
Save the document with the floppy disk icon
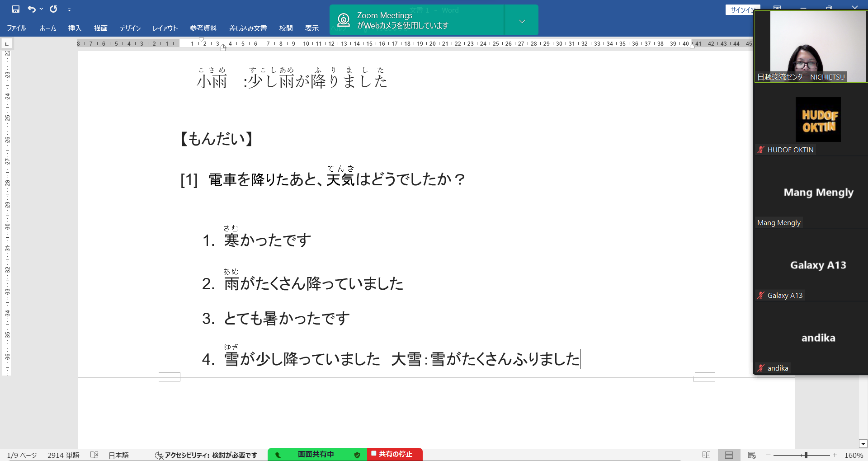click(16, 9)
